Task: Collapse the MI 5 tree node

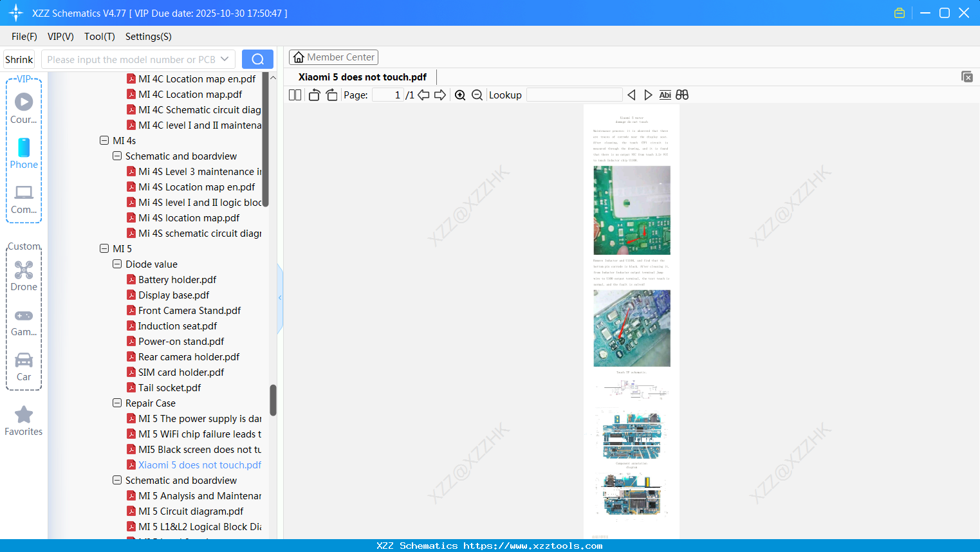Action: 104,248
